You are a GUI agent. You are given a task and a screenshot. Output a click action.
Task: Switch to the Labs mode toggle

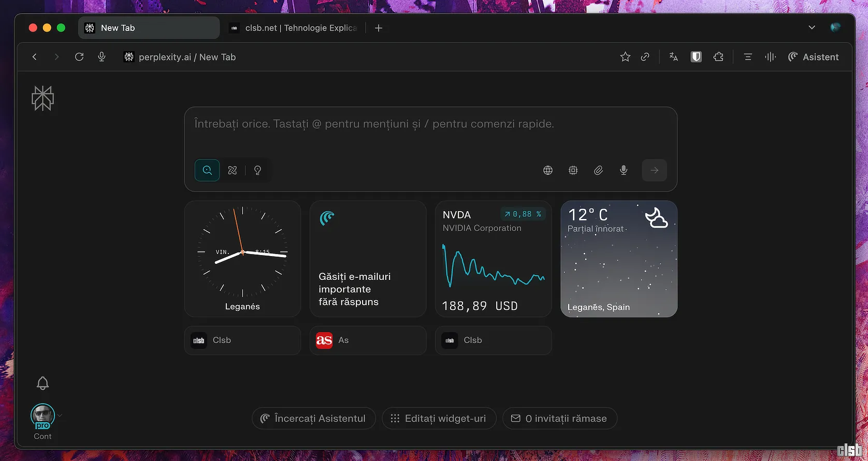click(233, 170)
